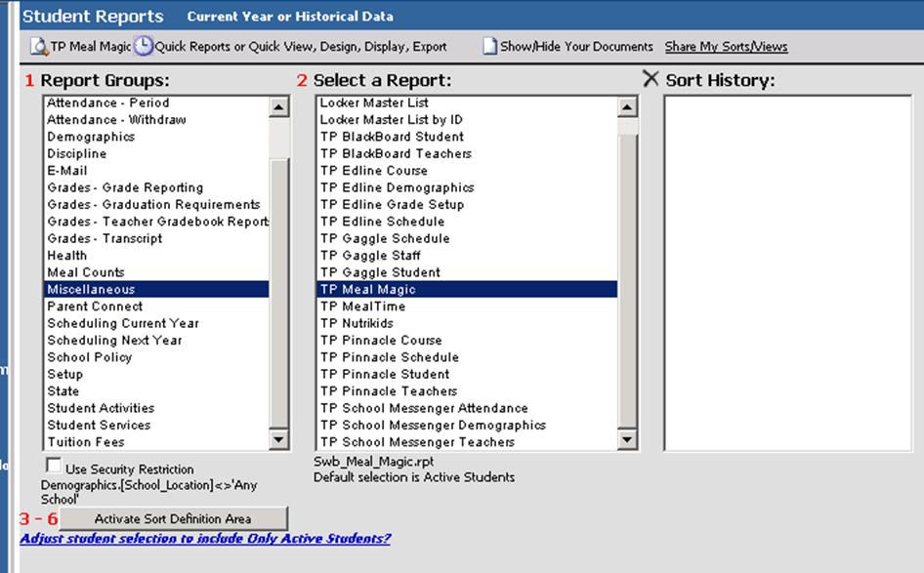Click the Show/Hide Your Documents page icon
This screenshot has width=924, height=573.
tap(486, 45)
